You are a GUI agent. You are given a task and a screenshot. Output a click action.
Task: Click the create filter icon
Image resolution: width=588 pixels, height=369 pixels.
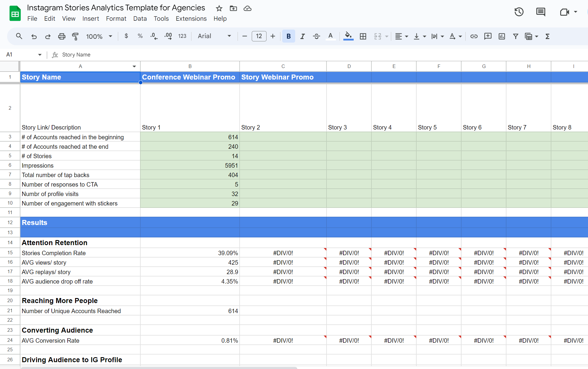(516, 36)
